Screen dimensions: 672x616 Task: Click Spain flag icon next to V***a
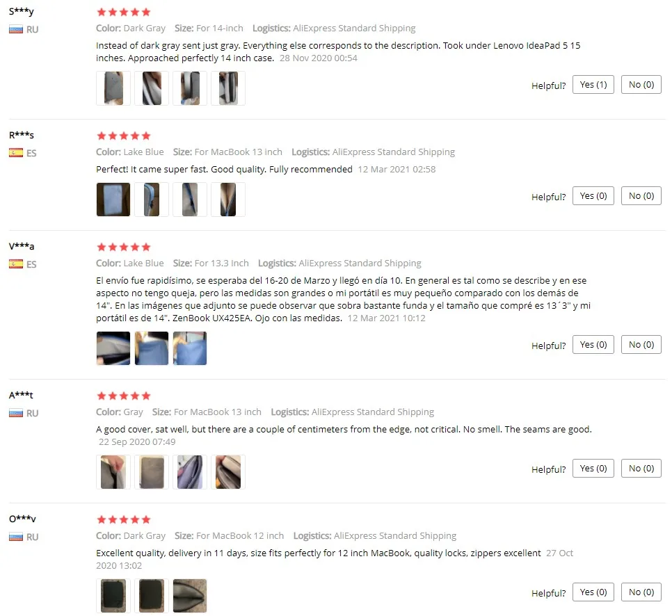16,264
